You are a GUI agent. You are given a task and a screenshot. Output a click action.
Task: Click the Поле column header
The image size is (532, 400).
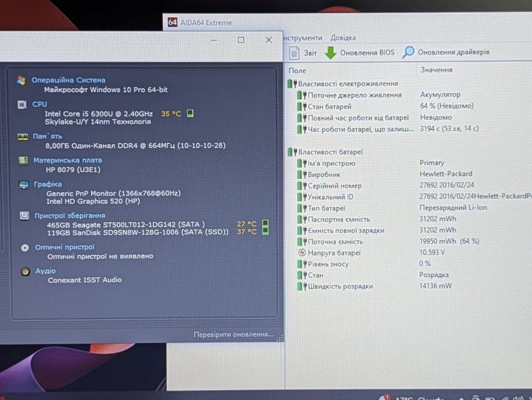pos(297,70)
